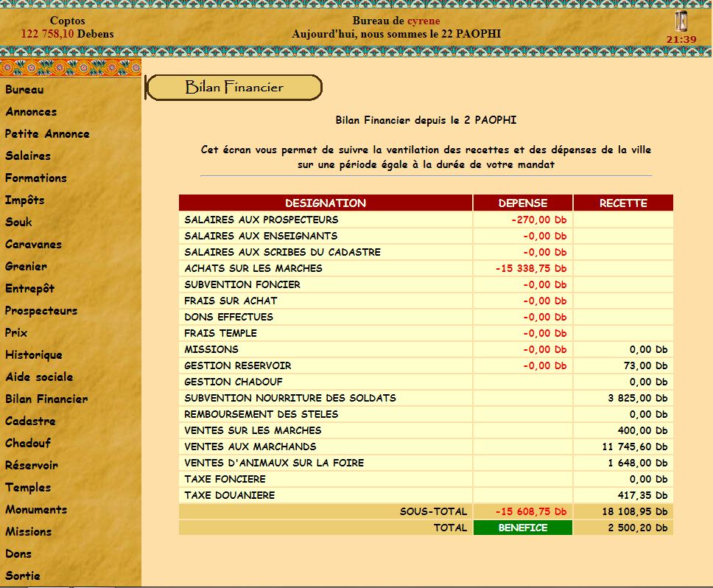The height and width of the screenshot is (588, 713).
Task: Click the 122 758,10 Debens balance
Action: pos(67,34)
